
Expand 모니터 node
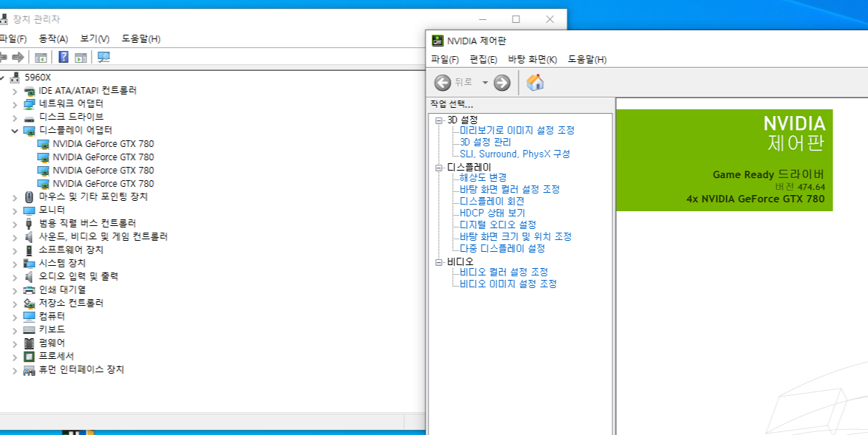tap(15, 210)
